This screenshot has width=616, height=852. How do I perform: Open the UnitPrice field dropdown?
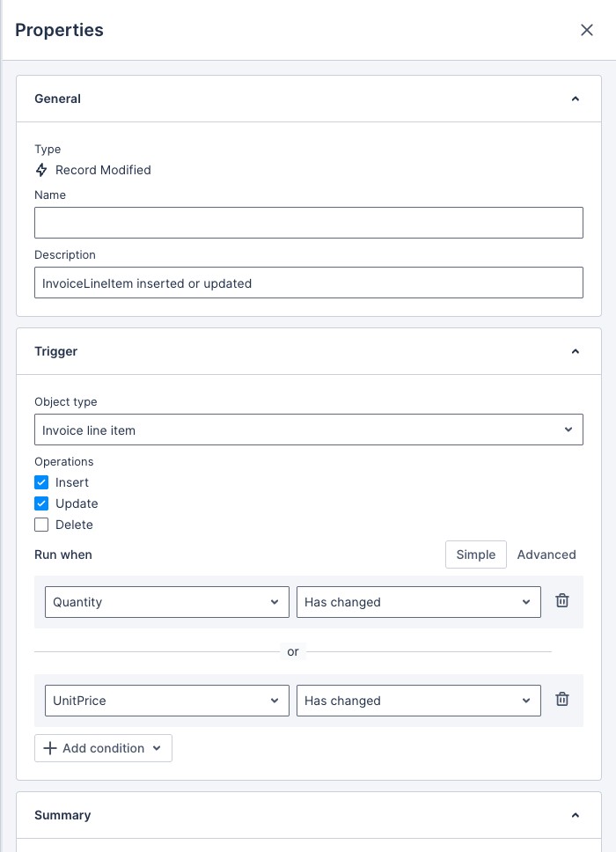tap(167, 701)
